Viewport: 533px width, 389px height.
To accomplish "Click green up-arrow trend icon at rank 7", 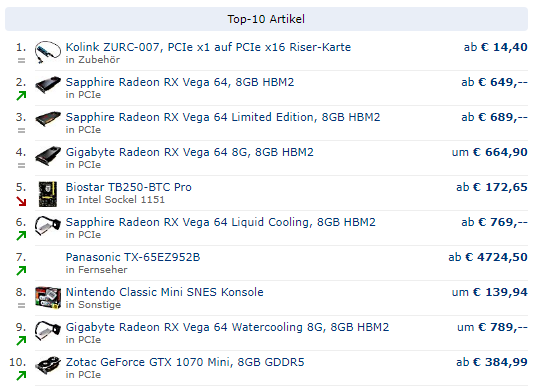I will 21,271.
